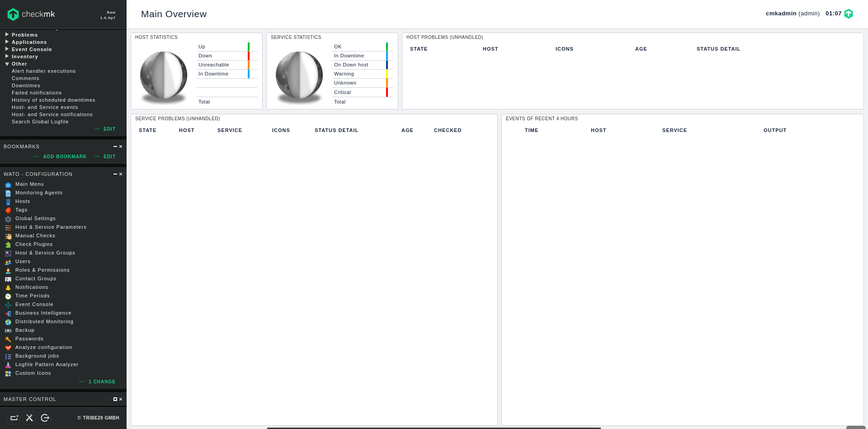
Task: Open Downtimes view under Other
Action: point(26,85)
